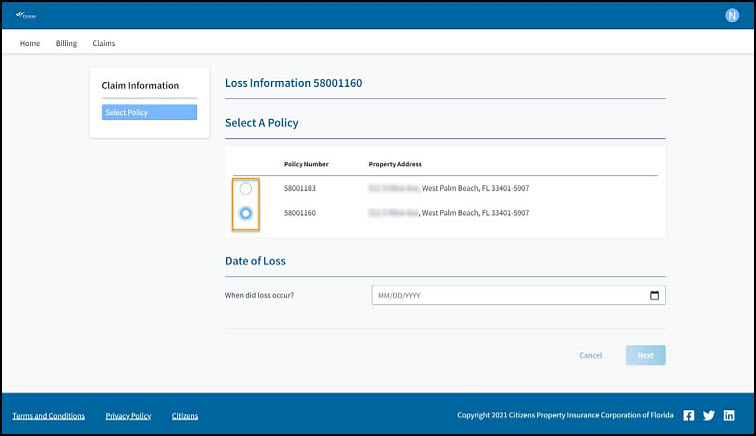Open the Terms and Conditions link
This screenshot has height=436, width=756.
48,416
